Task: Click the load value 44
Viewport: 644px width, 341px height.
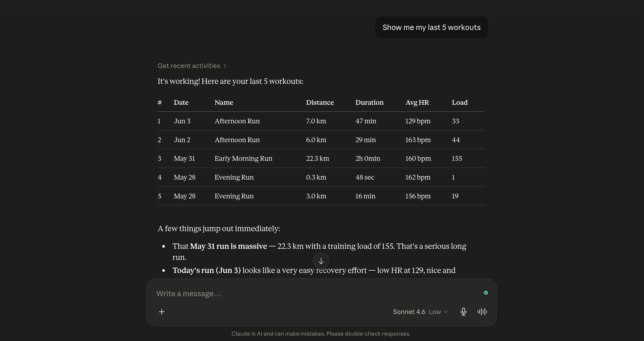Action: (456, 140)
